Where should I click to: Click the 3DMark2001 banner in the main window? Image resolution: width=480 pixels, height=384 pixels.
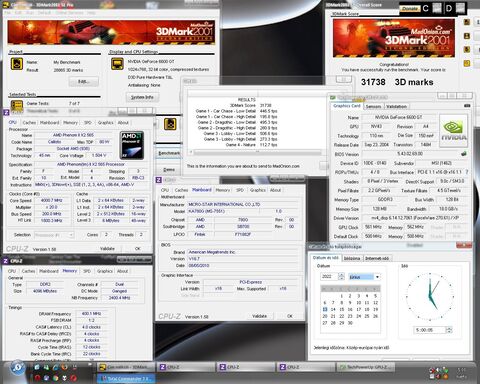coord(111,32)
